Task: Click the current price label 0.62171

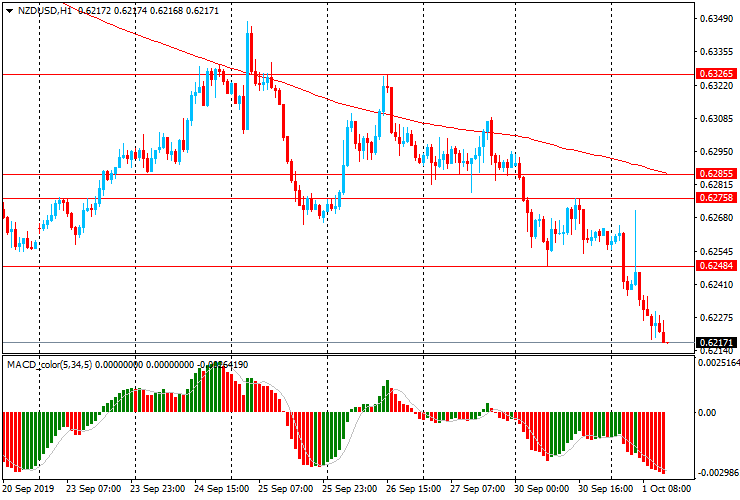Action: tap(717, 342)
